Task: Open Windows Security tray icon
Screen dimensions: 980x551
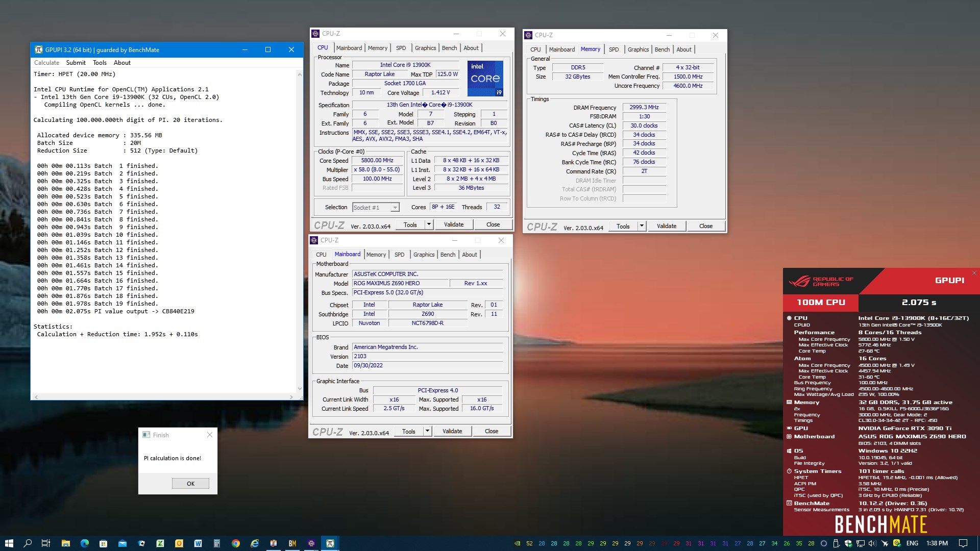Action: click(848, 543)
